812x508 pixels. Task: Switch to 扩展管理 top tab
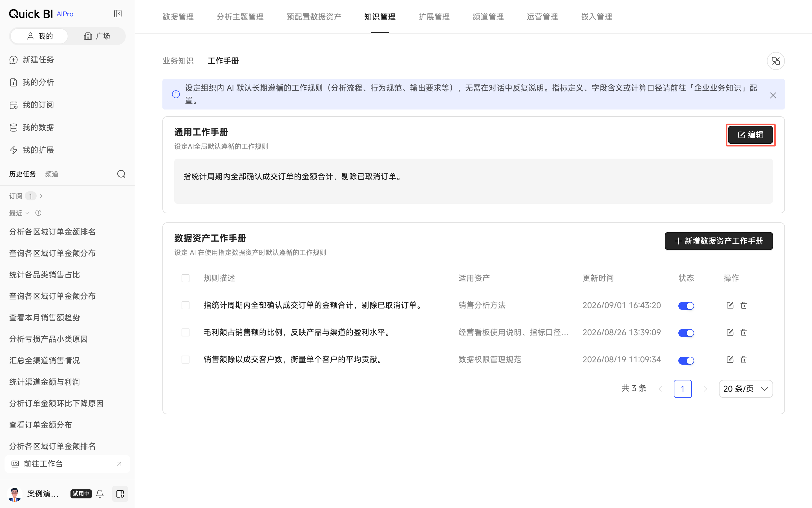pos(434,17)
